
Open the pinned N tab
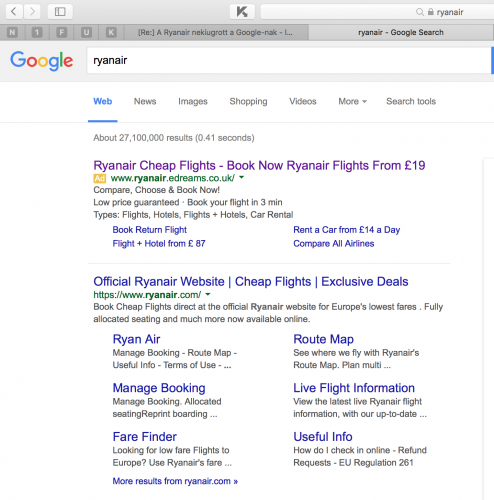pos(12,32)
